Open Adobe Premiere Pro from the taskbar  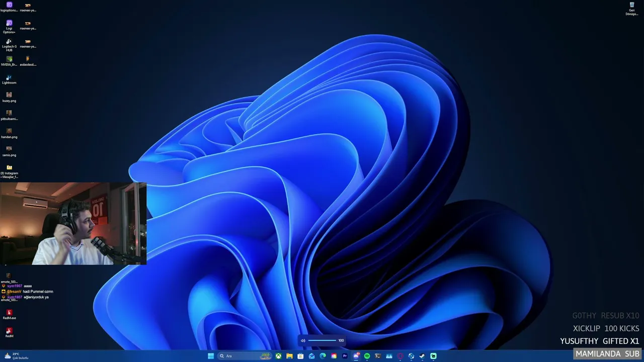pyautogui.click(x=345, y=356)
